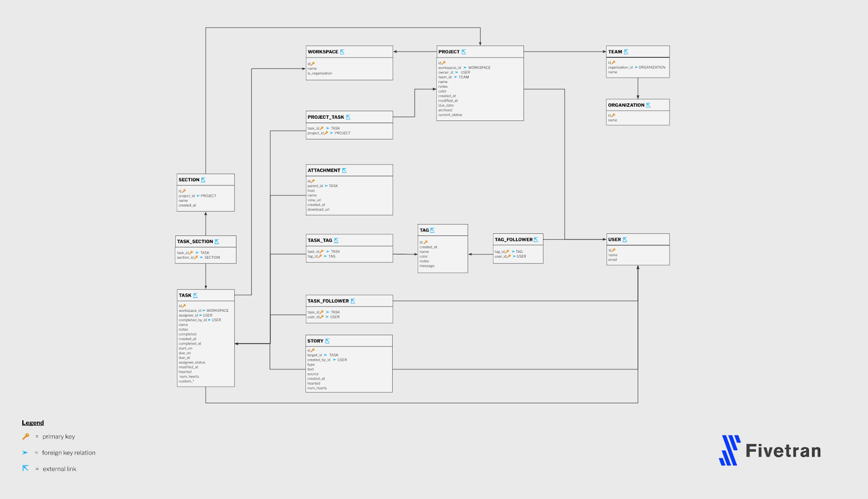Select the TASK_FOLLOWER table title
Image resolution: width=868 pixels, height=499 pixels.
coord(328,301)
